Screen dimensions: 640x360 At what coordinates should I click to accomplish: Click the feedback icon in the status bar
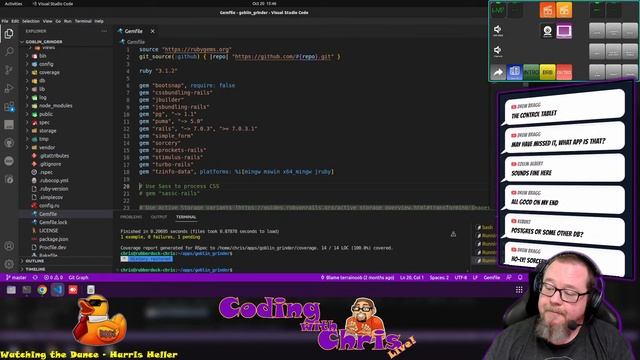(x=509, y=278)
